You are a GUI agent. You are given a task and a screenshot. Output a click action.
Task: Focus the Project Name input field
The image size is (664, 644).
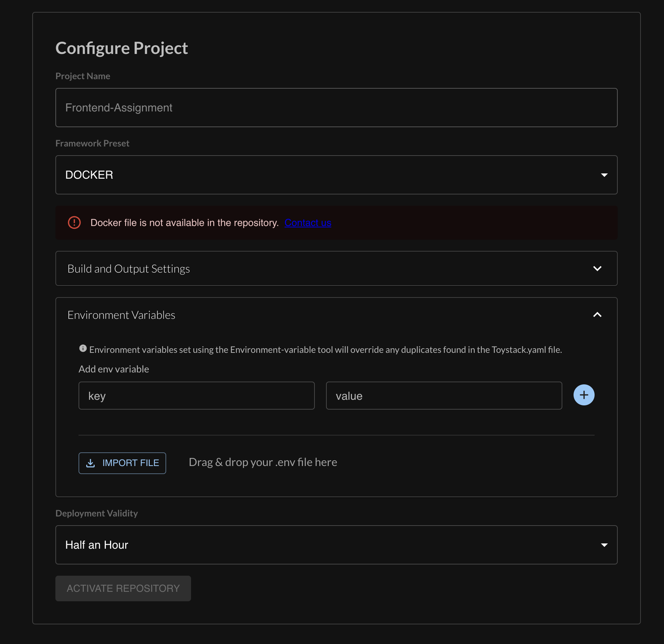click(336, 108)
